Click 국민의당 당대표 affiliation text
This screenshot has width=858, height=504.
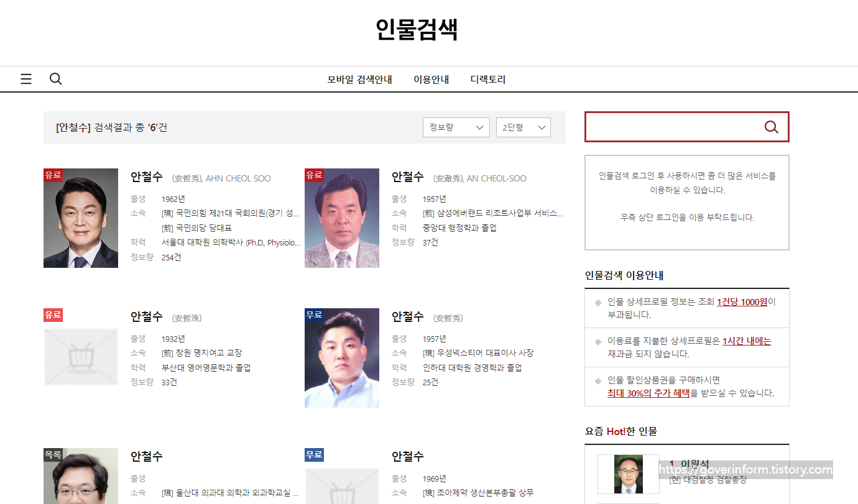point(196,227)
